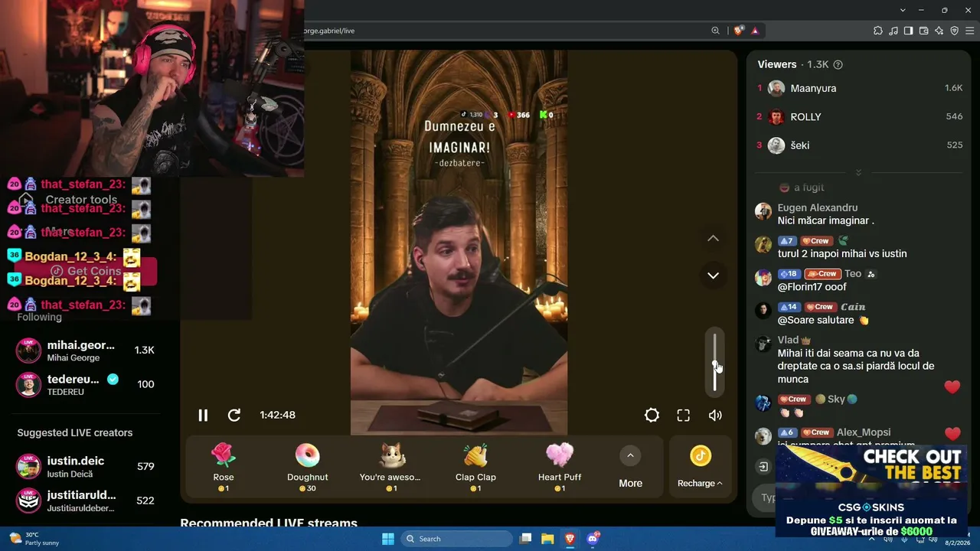
Task: Open mihai.george live channel in Following
Action: pos(85,350)
